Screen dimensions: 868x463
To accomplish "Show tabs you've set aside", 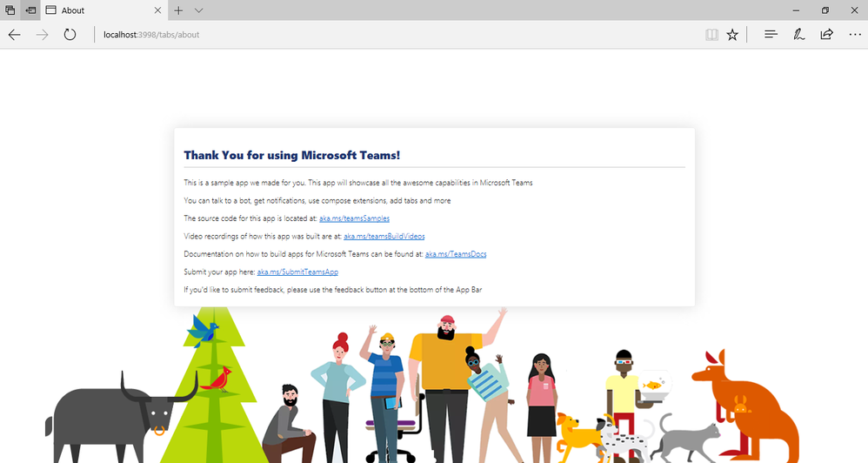I will point(10,10).
